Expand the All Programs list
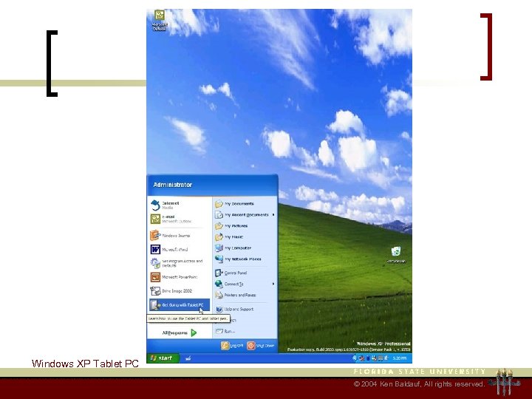Image resolution: width=532 pixels, height=399 pixels. (180, 332)
